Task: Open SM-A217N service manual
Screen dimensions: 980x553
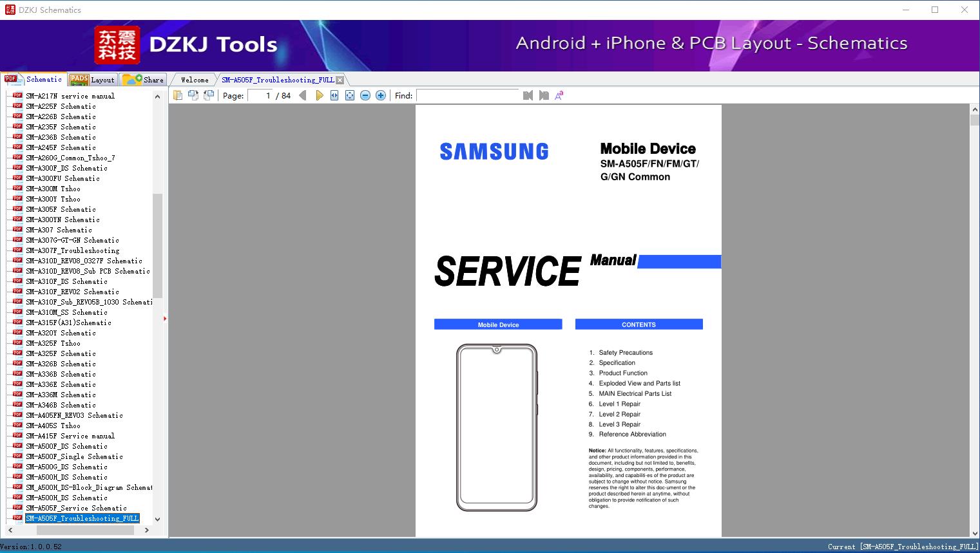Action: click(70, 96)
